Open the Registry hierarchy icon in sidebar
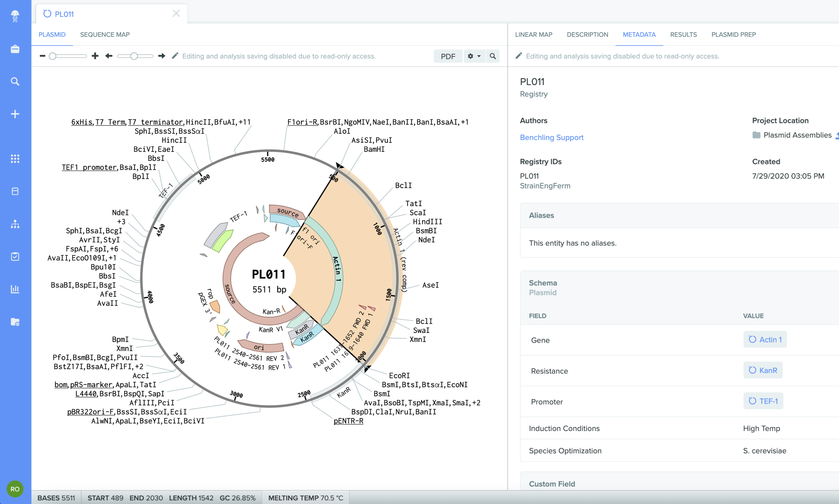Screen dimensions: 839x504 [x=15, y=224]
